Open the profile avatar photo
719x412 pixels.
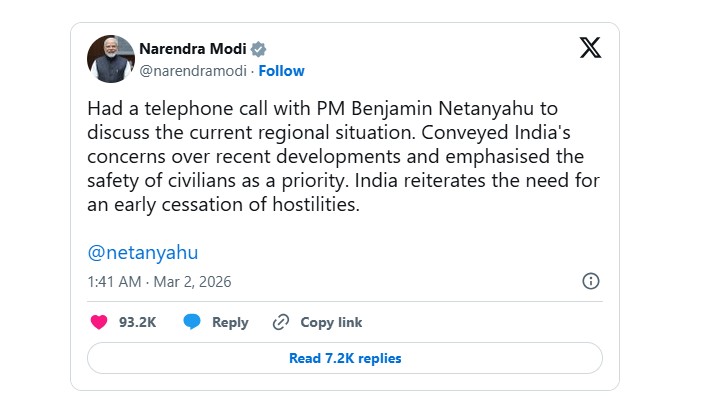pos(111,59)
